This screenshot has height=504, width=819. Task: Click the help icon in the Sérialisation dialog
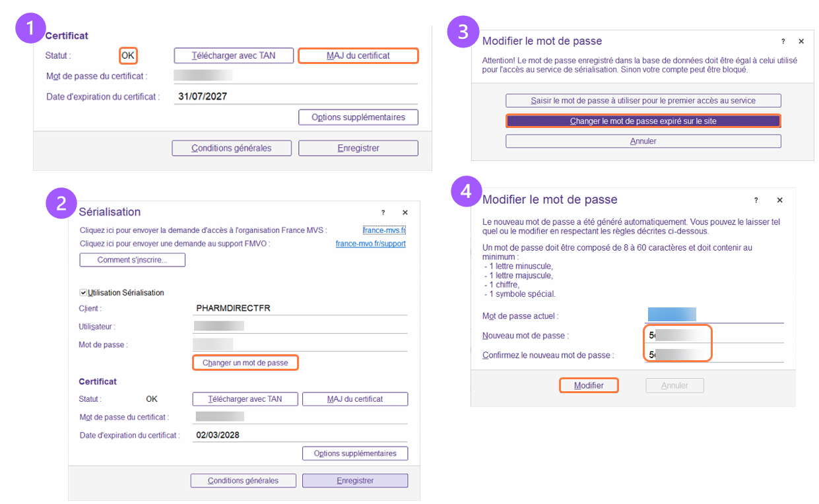pyautogui.click(x=383, y=212)
